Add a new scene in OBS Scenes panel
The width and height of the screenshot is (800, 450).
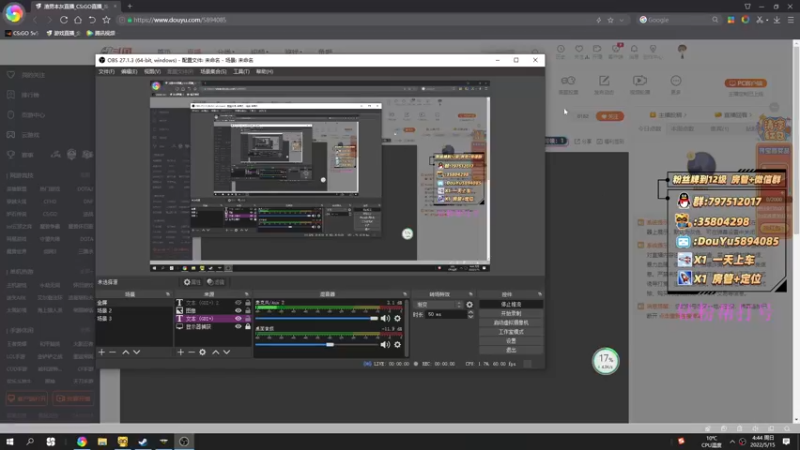[102, 352]
